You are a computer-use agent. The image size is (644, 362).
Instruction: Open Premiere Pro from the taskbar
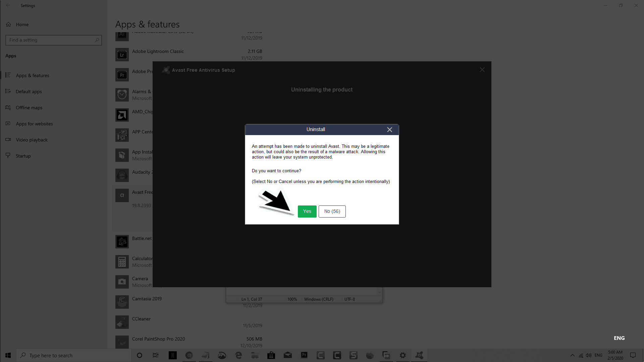tap(304, 355)
